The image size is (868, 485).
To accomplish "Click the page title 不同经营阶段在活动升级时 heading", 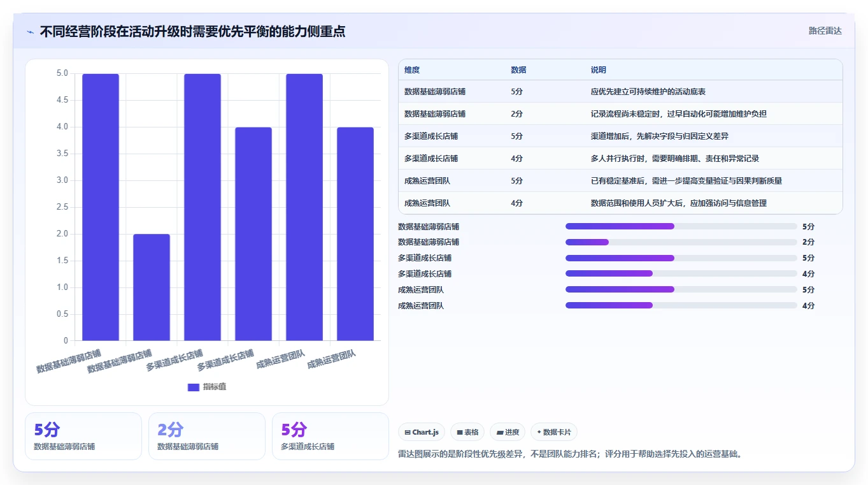I will pyautogui.click(x=192, y=31).
